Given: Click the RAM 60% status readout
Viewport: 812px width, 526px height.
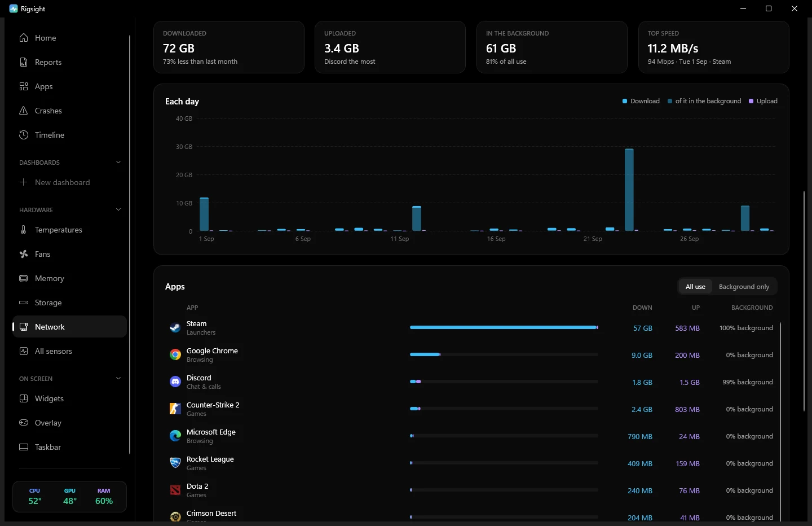Looking at the screenshot, I should pos(104,497).
